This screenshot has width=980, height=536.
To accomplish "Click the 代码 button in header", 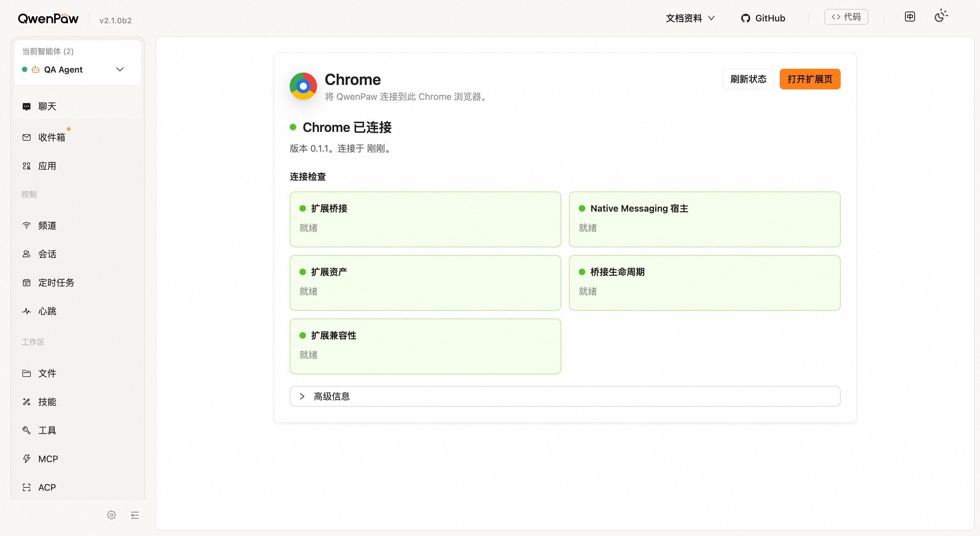I will click(x=846, y=17).
